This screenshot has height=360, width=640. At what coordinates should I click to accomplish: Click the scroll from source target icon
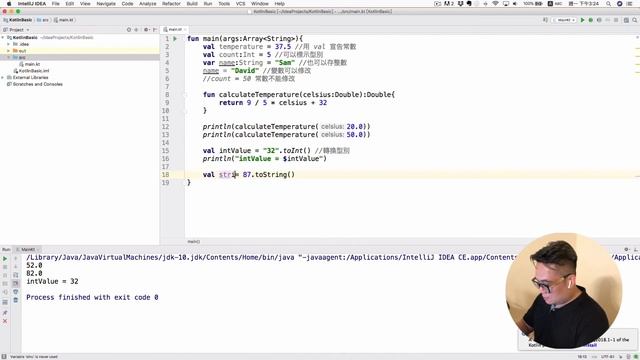[x=129, y=30]
